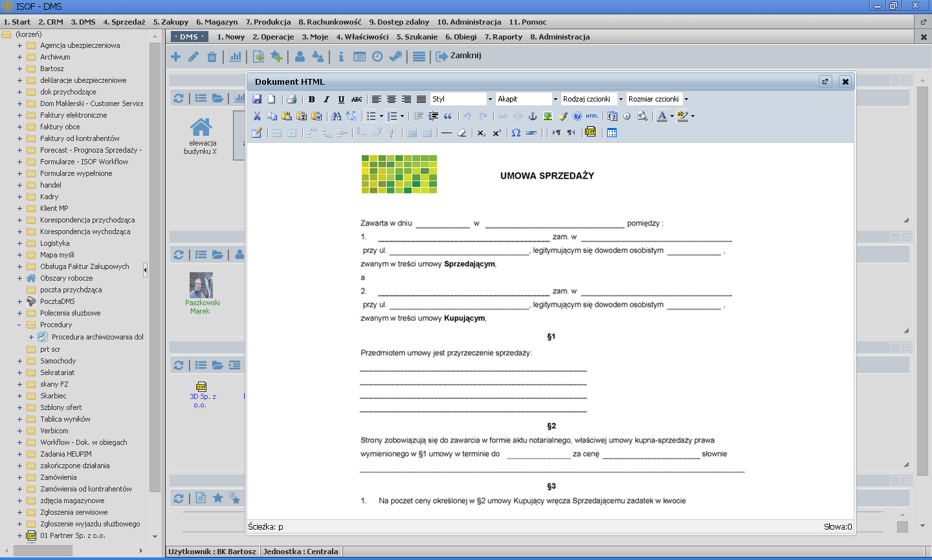Screen dimensions: 932x560
Task: Open the numbered list style arrow
Action: pyautogui.click(x=403, y=116)
